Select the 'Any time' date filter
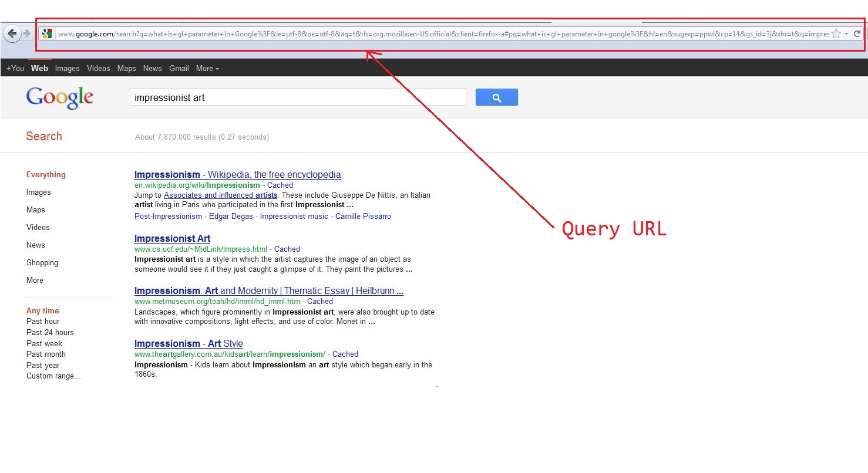 (43, 311)
